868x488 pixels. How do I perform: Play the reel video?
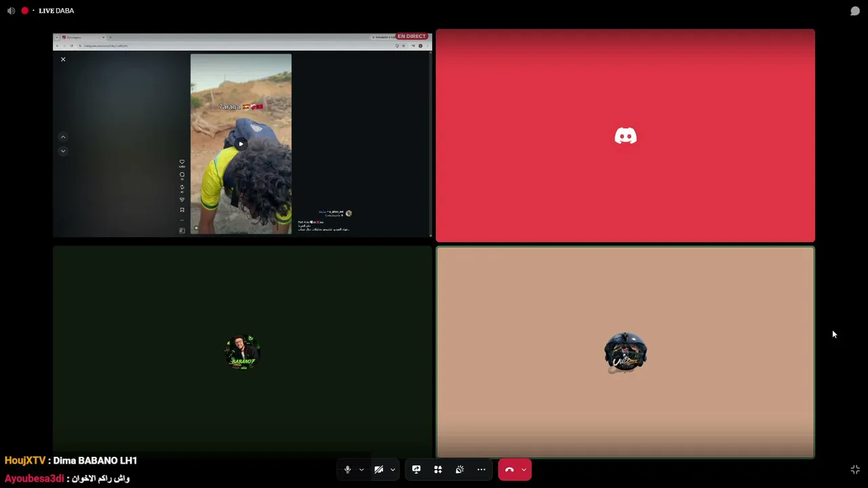tap(241, 144)
